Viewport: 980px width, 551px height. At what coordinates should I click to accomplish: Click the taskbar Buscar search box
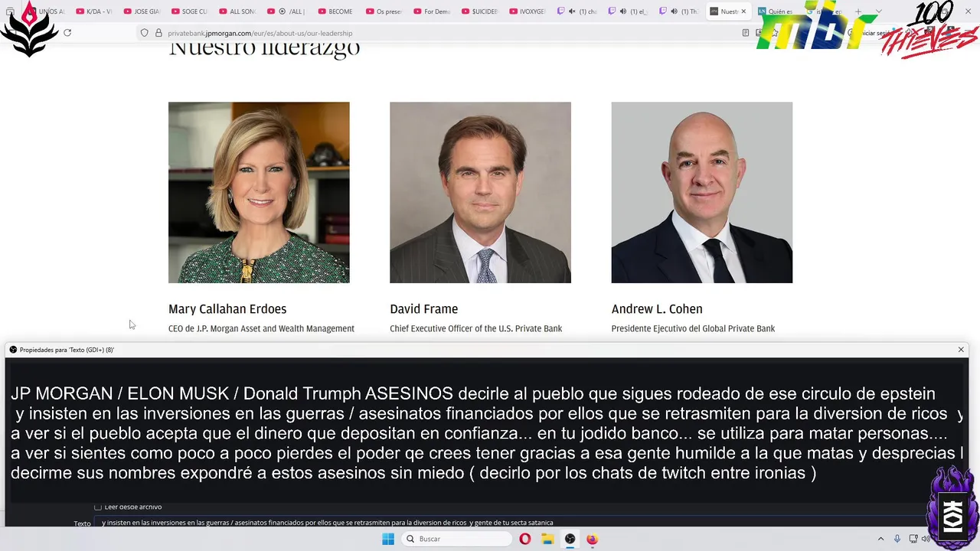click(x=456, y=539)
